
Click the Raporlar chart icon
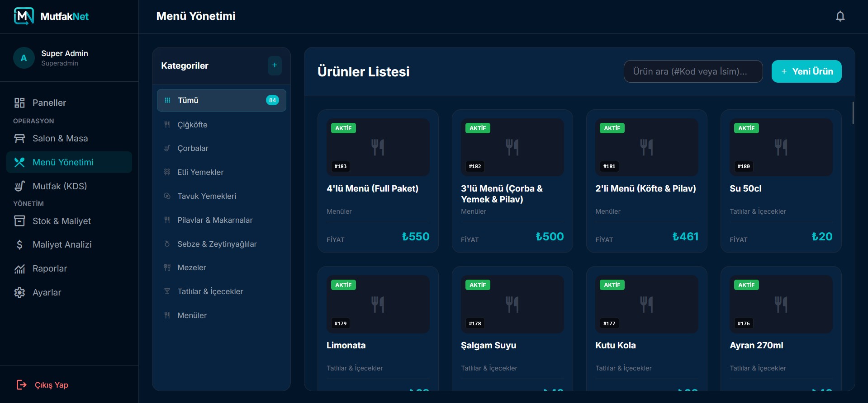pos(19,269)
